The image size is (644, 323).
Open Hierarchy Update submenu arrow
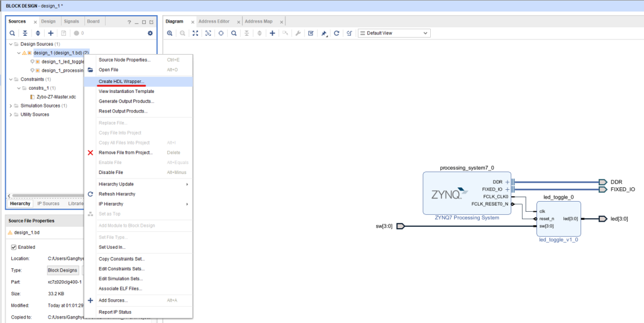pyautogui.click(x=187, y=184)
